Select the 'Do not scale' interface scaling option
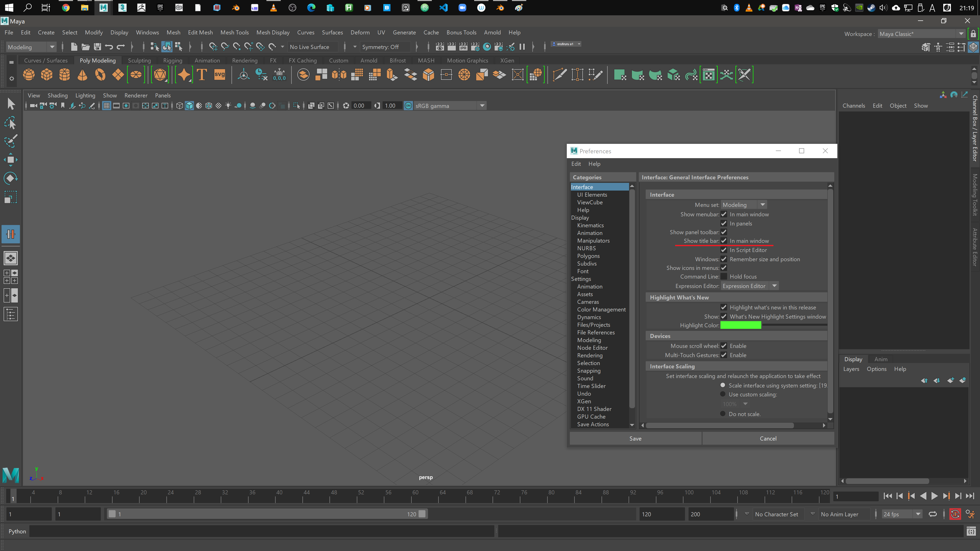Viewport: 980px width, 551px height. point(722,414)
